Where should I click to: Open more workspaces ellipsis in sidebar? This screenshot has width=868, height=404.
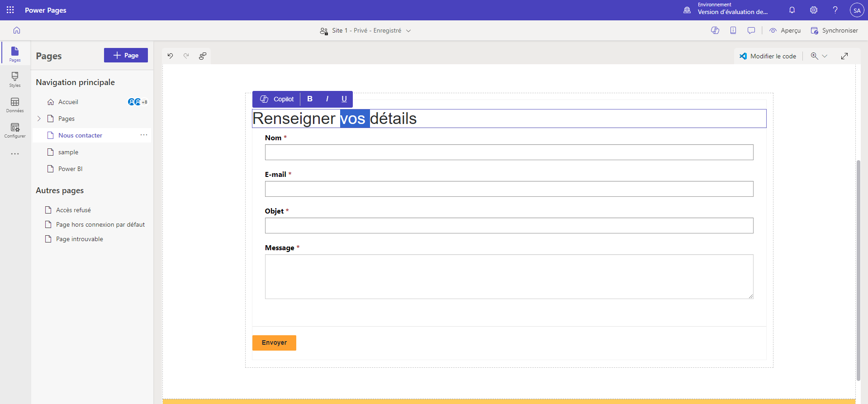click(15, 154)
